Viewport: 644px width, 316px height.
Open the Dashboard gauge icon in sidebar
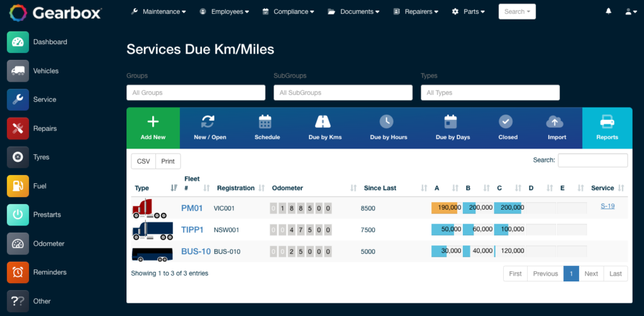tap(18, 42)
